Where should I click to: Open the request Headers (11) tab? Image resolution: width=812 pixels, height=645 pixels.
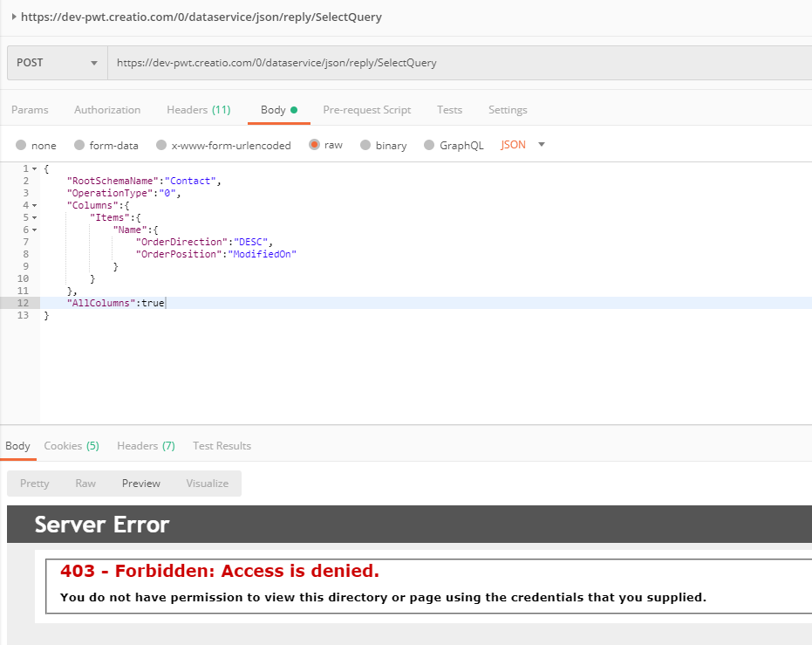[198, 110]
